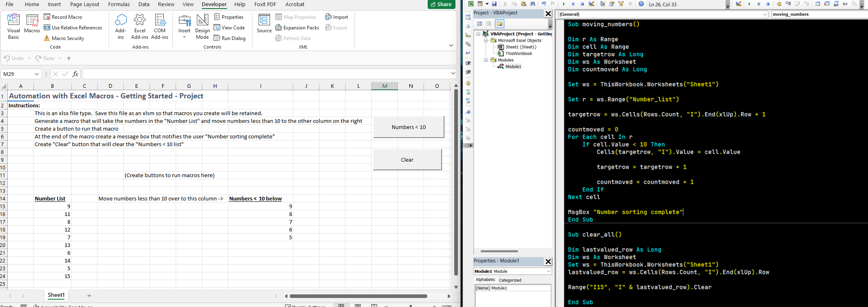
Task: Click View Object in Project panel
Action: 489,24
